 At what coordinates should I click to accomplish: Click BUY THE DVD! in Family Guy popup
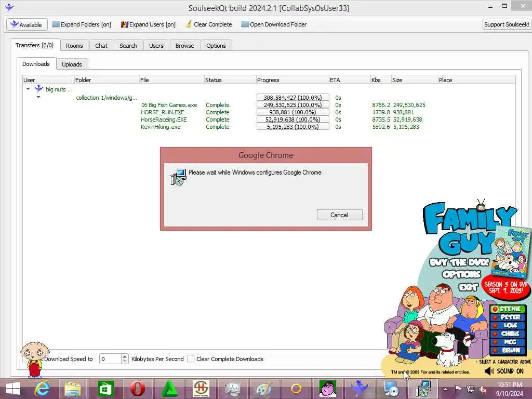click(459, 262)
